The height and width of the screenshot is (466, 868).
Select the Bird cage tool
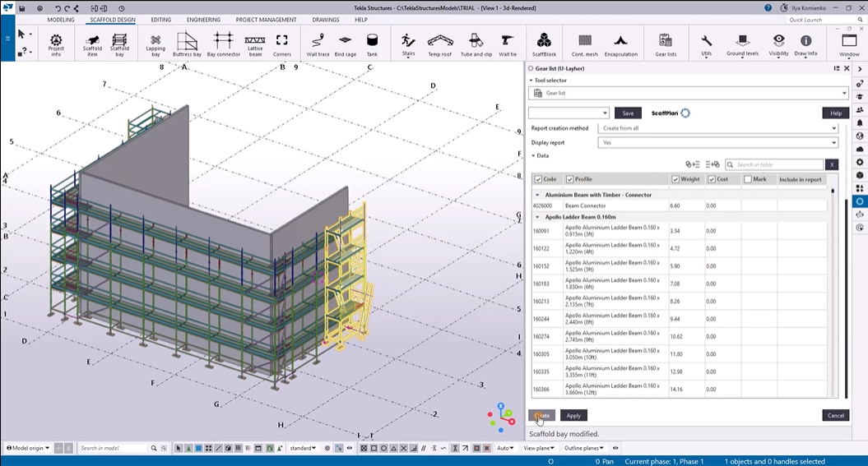coord(346,45)
